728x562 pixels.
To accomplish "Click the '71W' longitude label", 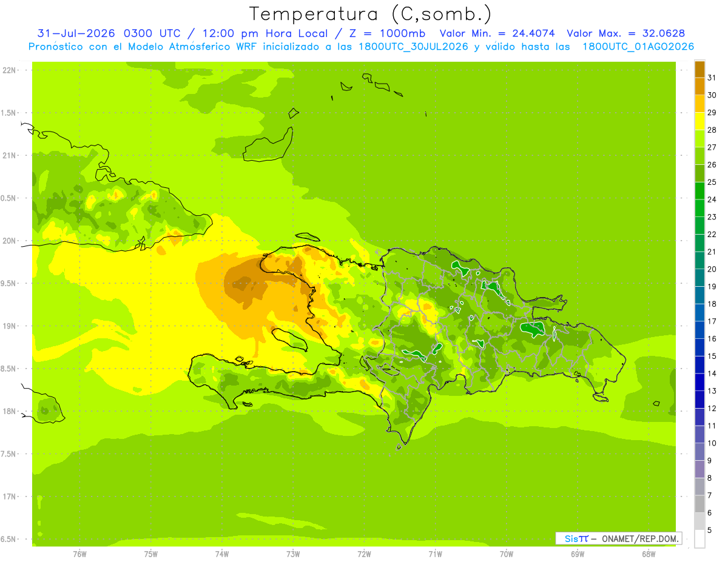I will [435, 554].
